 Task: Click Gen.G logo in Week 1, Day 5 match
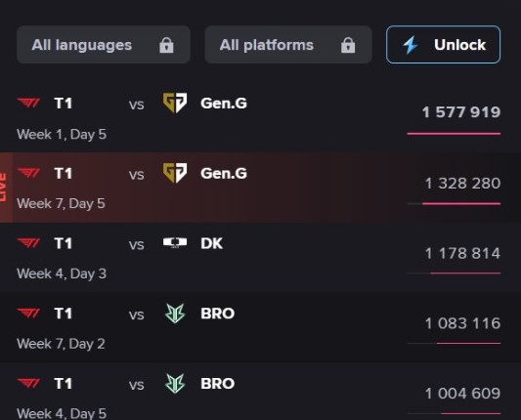point(175,103)
